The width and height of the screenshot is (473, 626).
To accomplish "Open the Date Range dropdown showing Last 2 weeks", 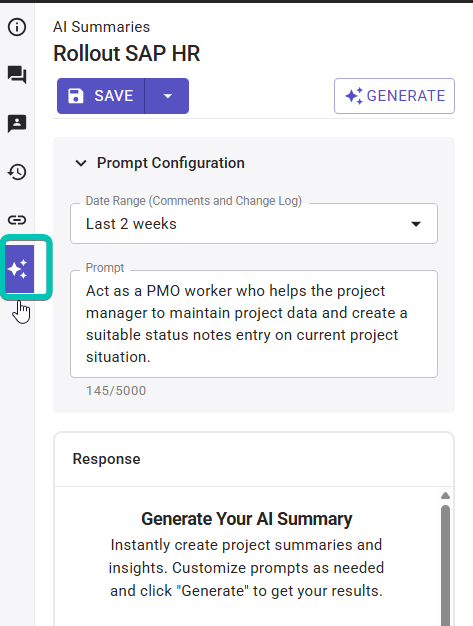I will [254, 224].
